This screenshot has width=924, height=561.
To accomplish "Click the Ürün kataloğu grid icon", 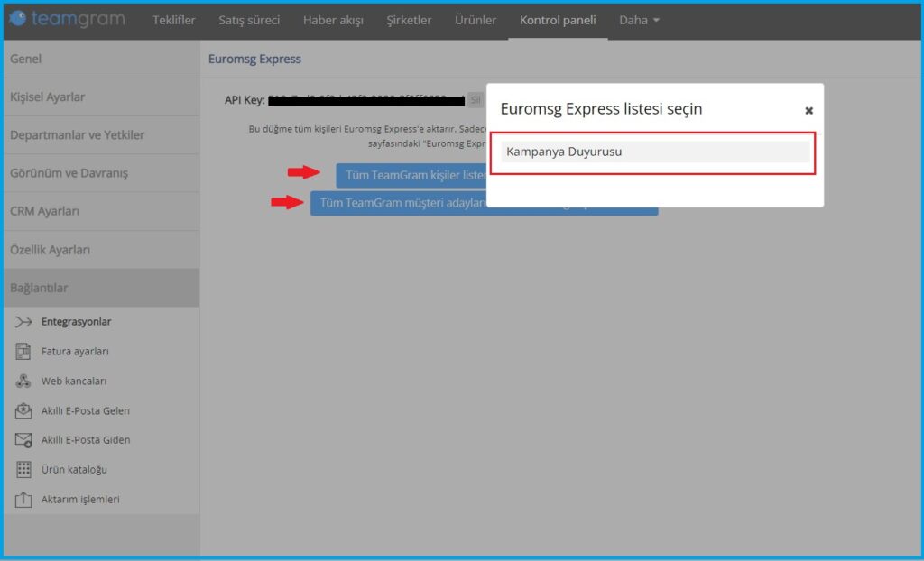I will click(x=23, y=470).
